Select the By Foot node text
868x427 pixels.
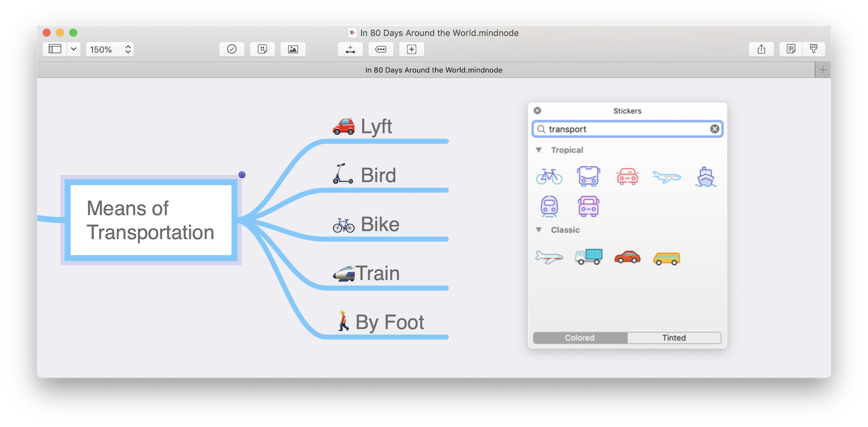tap(390, 322)
